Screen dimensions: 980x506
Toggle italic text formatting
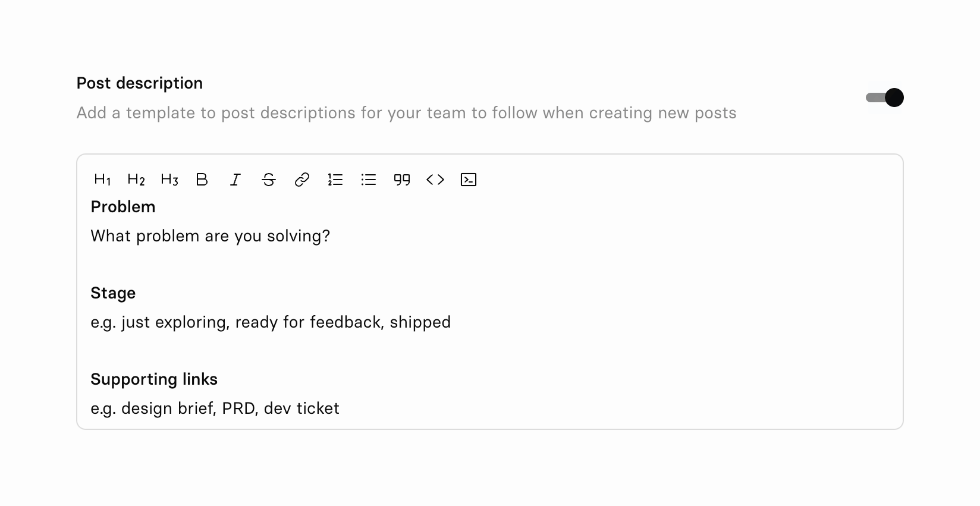[x=235, y=180]
